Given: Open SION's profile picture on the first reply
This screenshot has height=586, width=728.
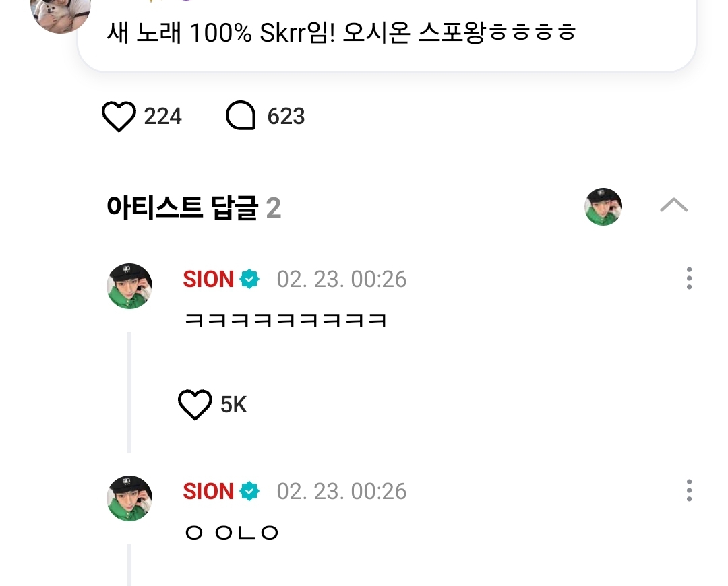Looking at the screenshot, I should [x=129, y=286].
